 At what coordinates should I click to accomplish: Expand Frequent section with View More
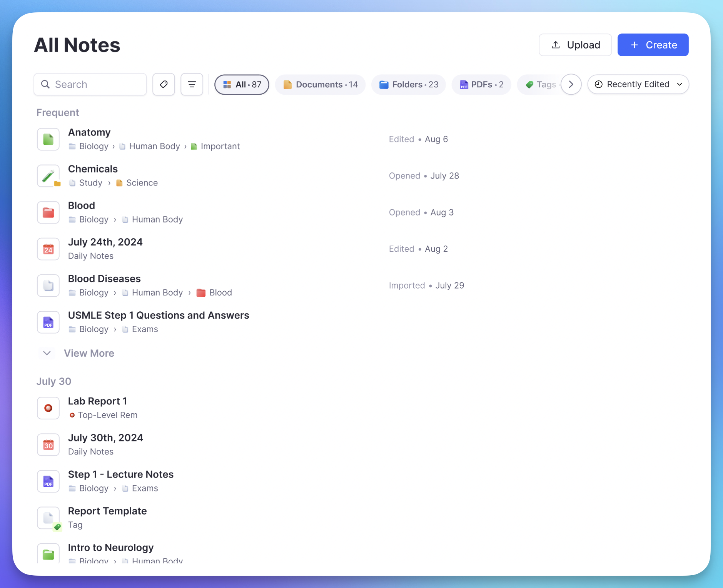[89, 353]
